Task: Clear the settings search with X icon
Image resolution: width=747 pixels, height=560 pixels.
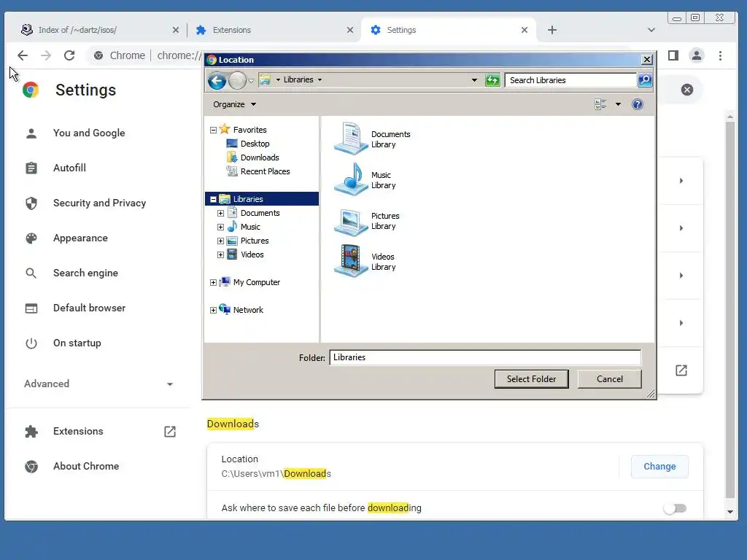Action: coord(687,90)
